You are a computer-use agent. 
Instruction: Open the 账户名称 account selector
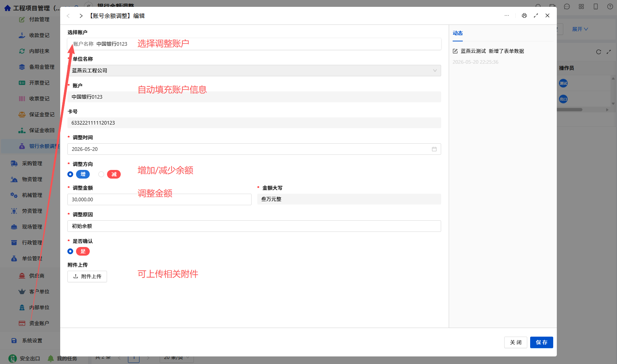(254, 44)
